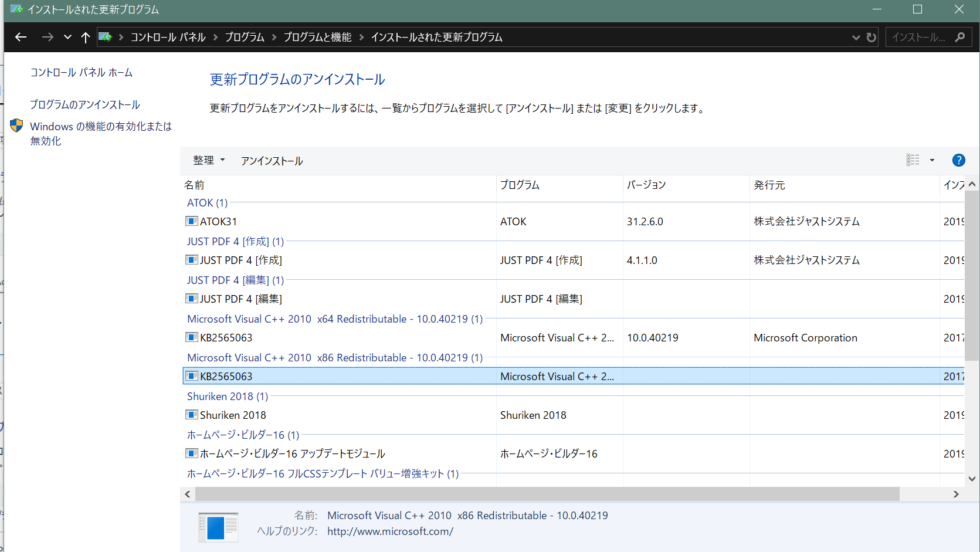980x552 pixels.
Task: Collapse the JUST PDF 4 [作成] (1) group
Action: pyautogui.click(x=235, y=241)
